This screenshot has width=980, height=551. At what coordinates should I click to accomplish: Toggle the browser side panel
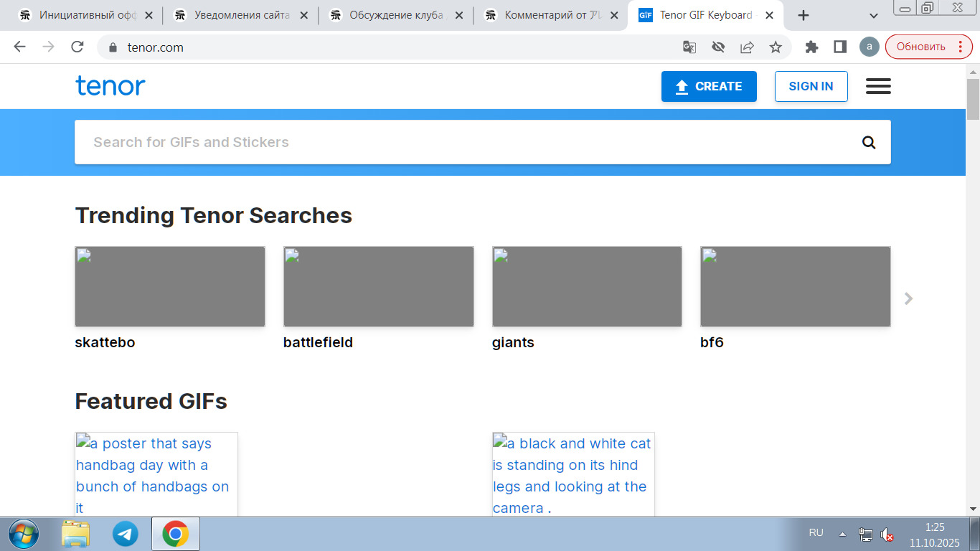pos(839,47)
